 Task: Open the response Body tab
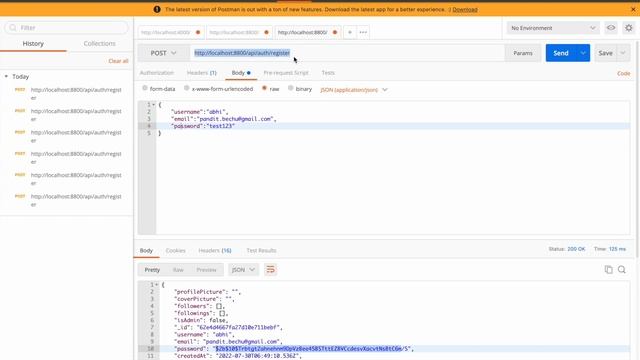coord(146,250)
